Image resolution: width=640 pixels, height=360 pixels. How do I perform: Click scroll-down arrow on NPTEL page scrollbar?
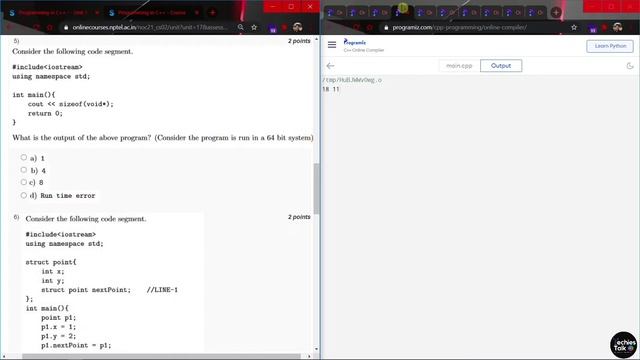[316, 349]
